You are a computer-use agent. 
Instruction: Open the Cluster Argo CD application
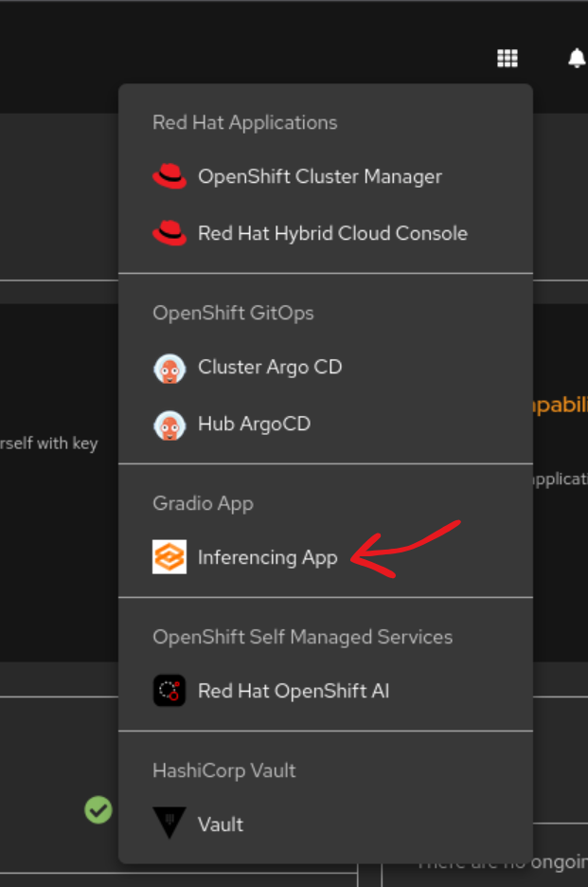(270, 368)
